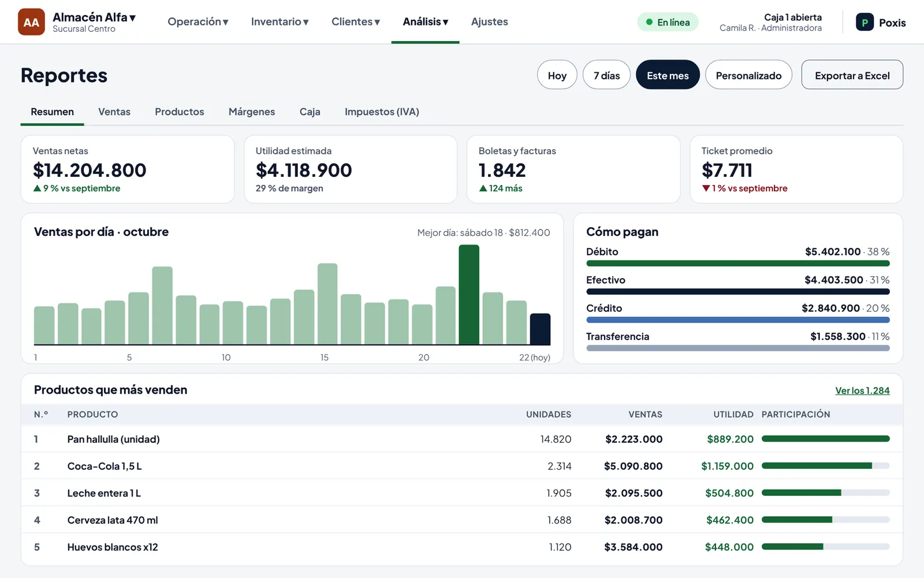Image resolution: width=924 pixels, height=578 pixels.
Task: Expand the Operación menu
Action: pos(198,22)
